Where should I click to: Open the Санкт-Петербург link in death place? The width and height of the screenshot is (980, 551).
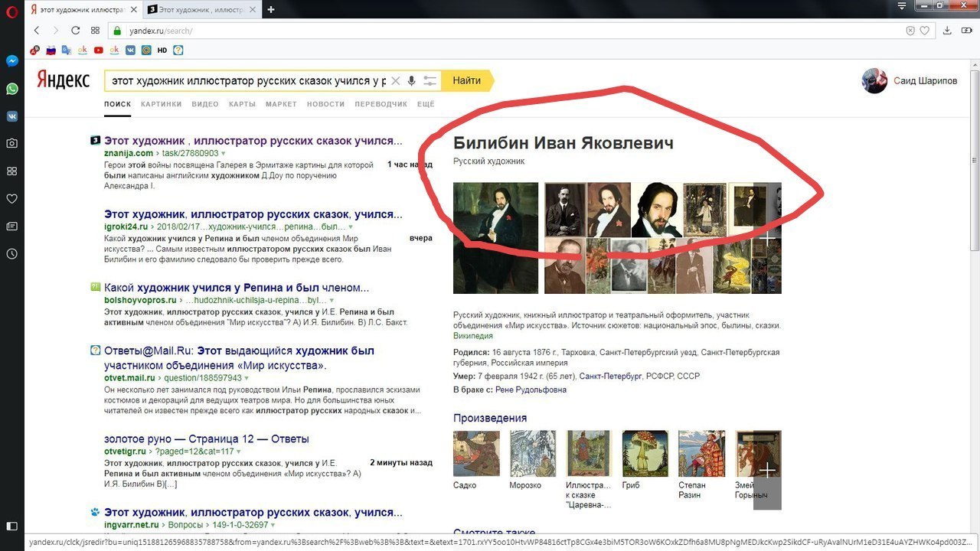click(610, 377)
